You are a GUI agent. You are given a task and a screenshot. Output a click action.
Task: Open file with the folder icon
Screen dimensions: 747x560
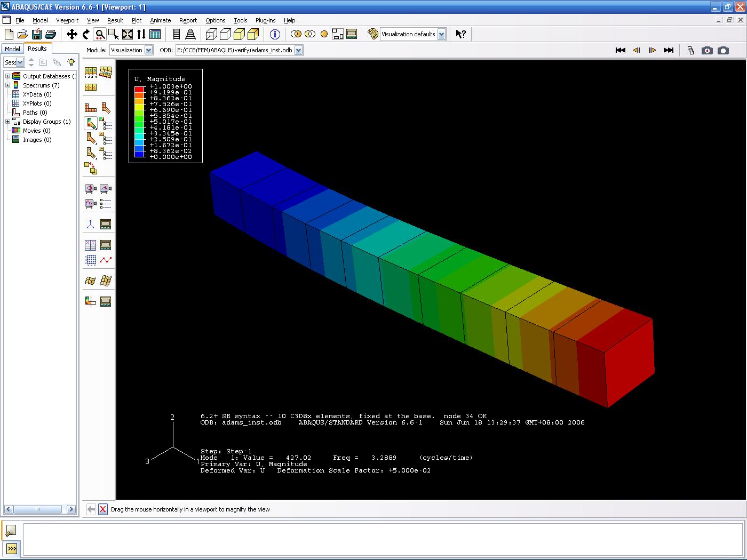click(x=22, y=35)
